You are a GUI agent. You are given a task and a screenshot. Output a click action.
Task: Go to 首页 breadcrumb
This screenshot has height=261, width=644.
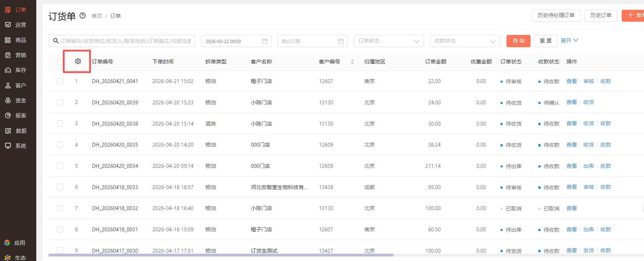(97, 16)
